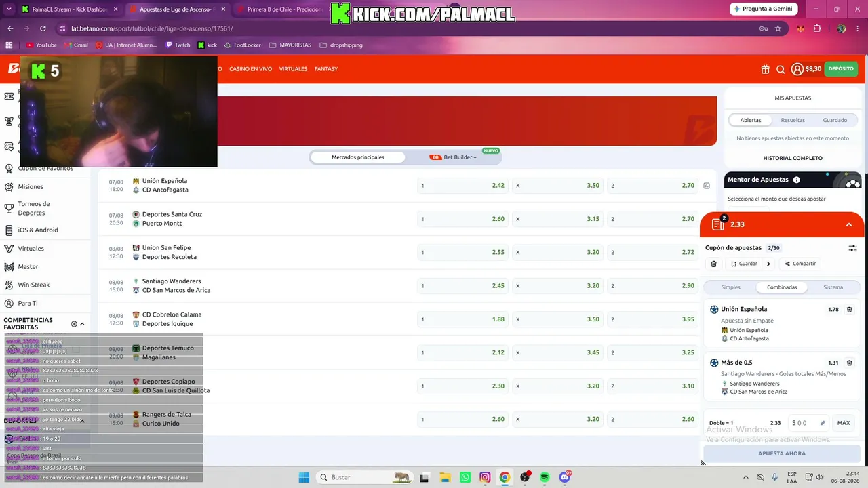Open bet slip settings sliders icon

tap(852, 248)
